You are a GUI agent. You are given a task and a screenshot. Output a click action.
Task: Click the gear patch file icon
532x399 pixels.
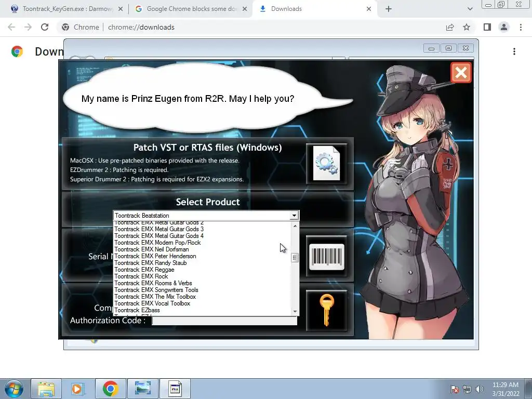[x=326, y=164]
